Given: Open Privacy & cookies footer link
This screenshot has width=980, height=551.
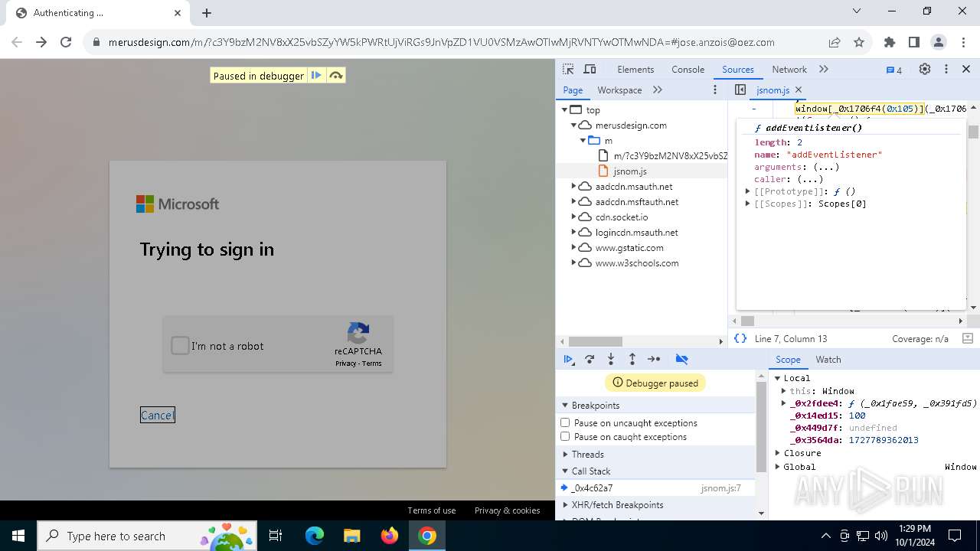Looking at the screenshot, I should tap(507, 510).
